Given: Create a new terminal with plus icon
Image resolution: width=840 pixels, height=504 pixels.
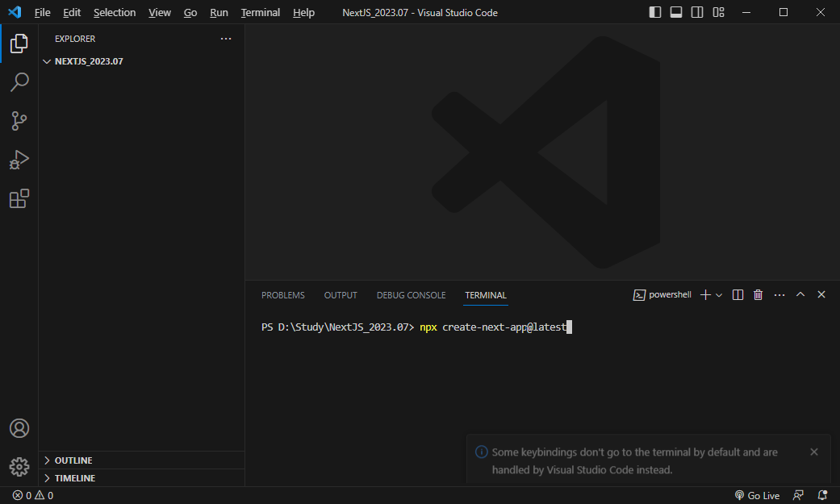Looking at the screenshot, I should [x=705, y=294].
